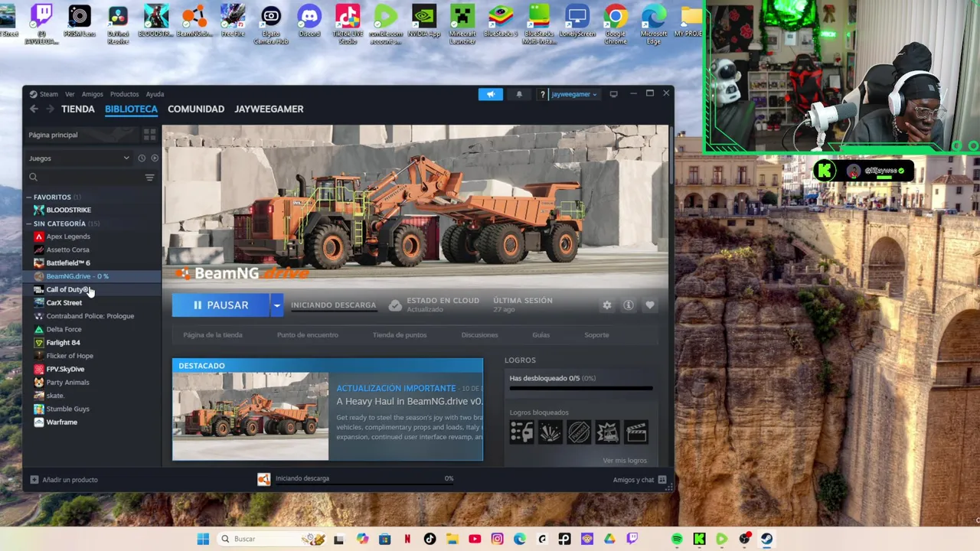The height and width of the screenshot is (551, 980).
Task: Open the download options arrow beside PAUSAR
Action: coord(276,305)
